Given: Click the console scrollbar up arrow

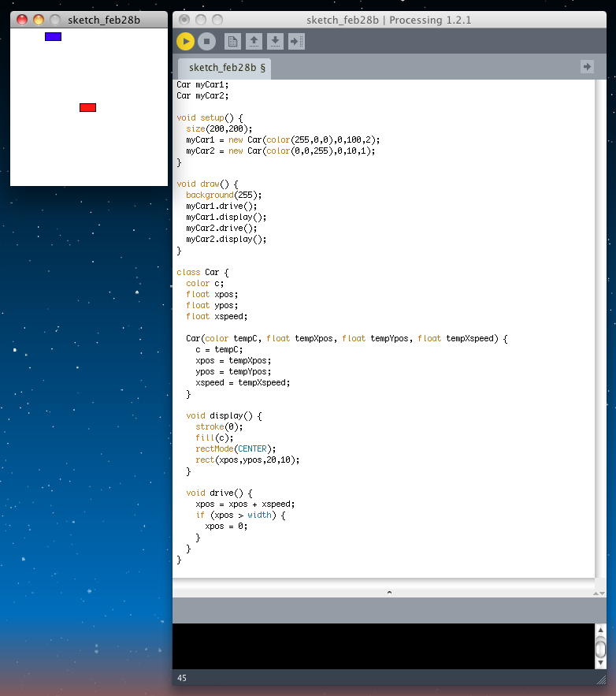Looking at the screenshot, I should [x=600, y=630].
